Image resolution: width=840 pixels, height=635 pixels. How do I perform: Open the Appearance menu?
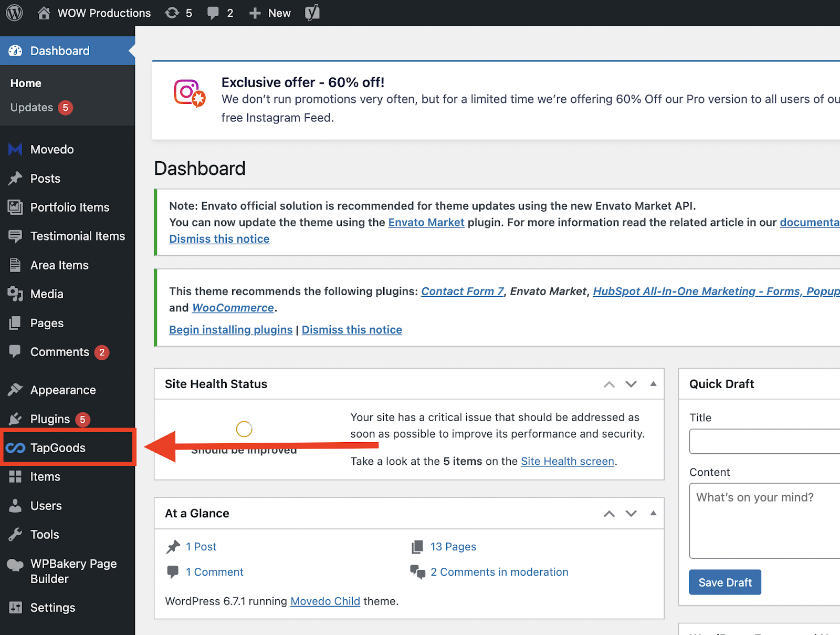coord(62,389)
